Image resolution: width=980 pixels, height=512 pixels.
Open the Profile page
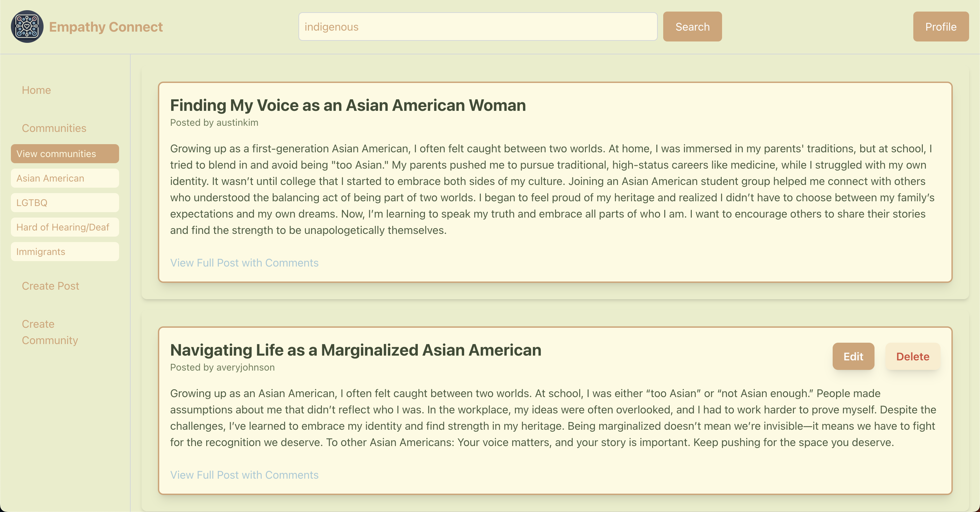click(x=941, y=27)
